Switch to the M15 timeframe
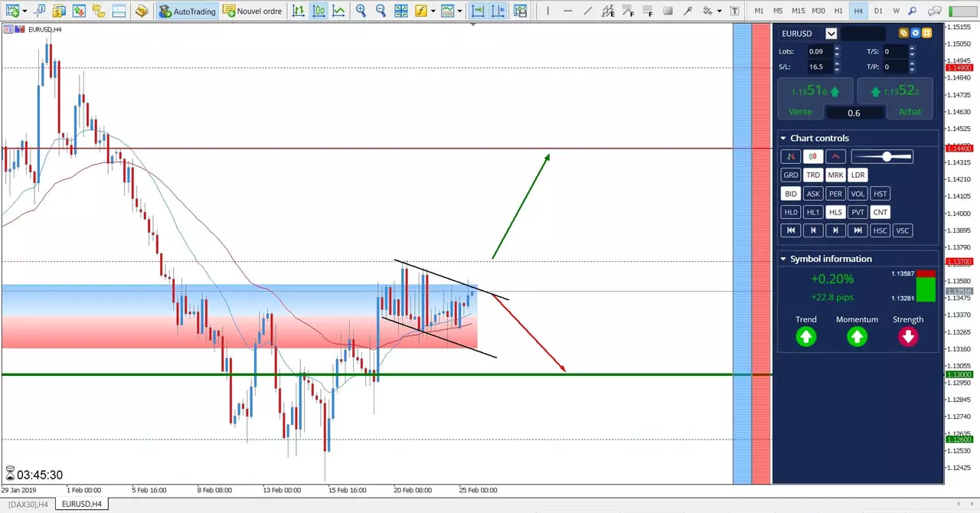Viewport: 980px width, 513px height. (799, 11)
